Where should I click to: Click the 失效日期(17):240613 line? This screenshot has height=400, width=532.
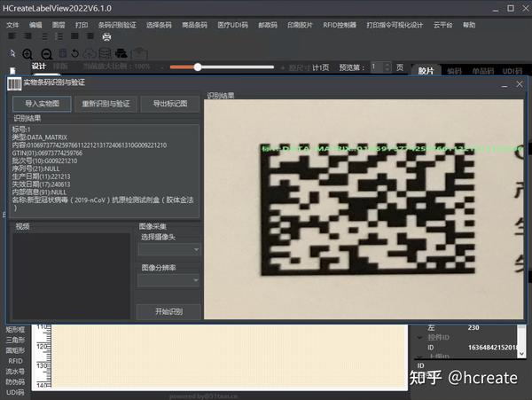41,184
